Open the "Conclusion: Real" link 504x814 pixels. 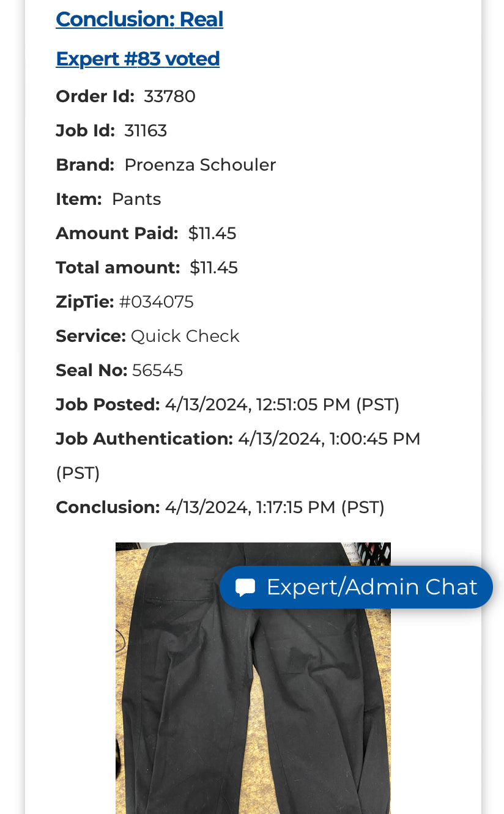tap(139, 20)
